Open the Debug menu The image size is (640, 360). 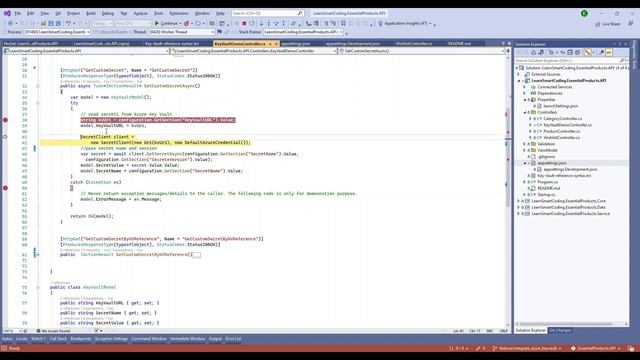[x=108, y=13]
